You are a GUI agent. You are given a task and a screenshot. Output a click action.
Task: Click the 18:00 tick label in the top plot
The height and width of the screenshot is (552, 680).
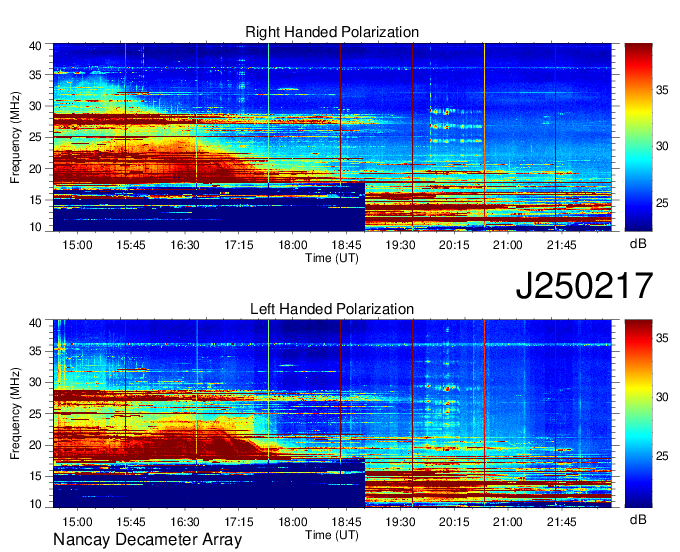(292, 245)
